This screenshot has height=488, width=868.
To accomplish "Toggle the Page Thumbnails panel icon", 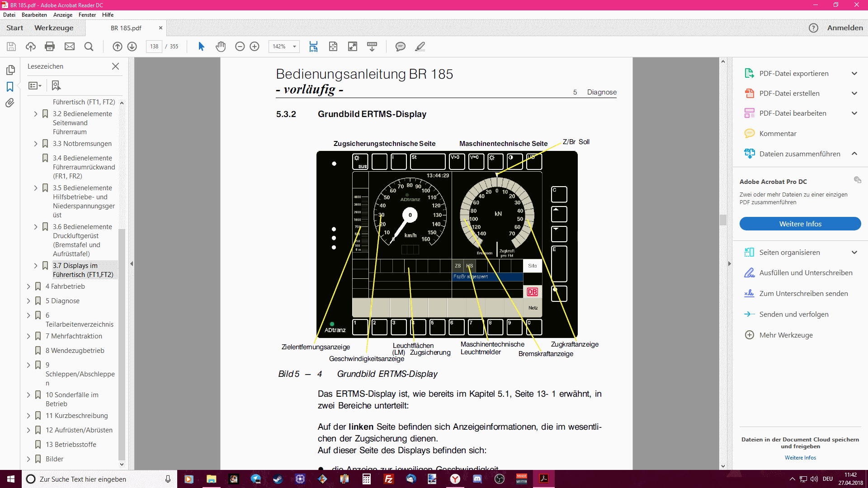I will tap(10, 70).
